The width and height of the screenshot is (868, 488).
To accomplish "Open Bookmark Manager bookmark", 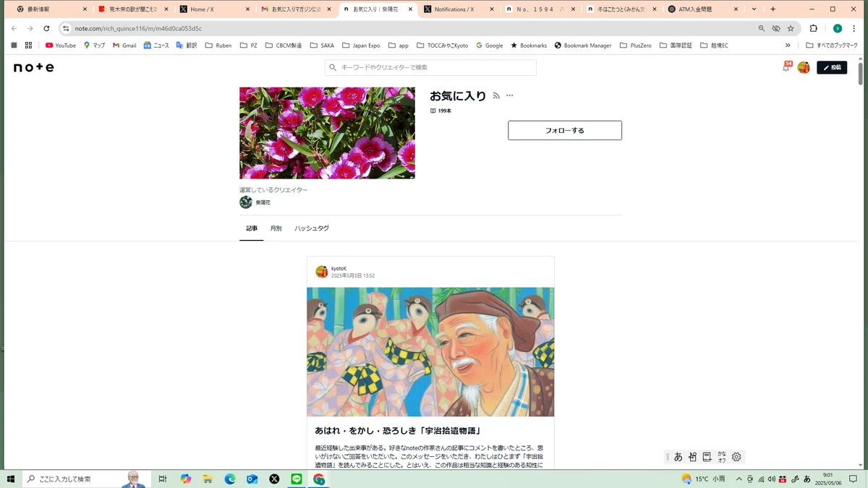I will (x=583, y=45).
